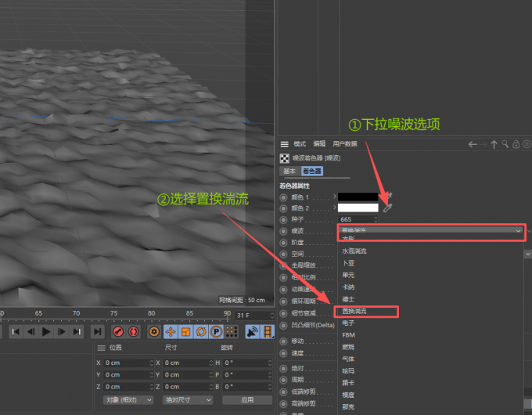
Task: Click the lock icon in attribute panel
Action: (516, 144)
